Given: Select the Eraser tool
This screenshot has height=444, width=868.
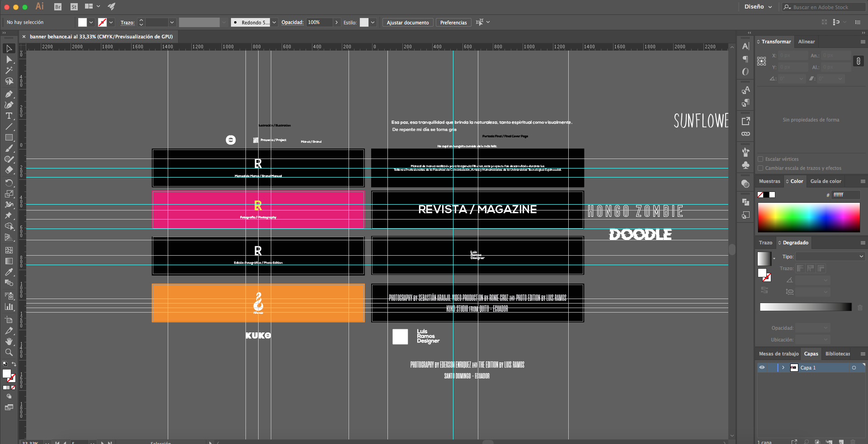Looking at the screenshot, I should point(9,170).
